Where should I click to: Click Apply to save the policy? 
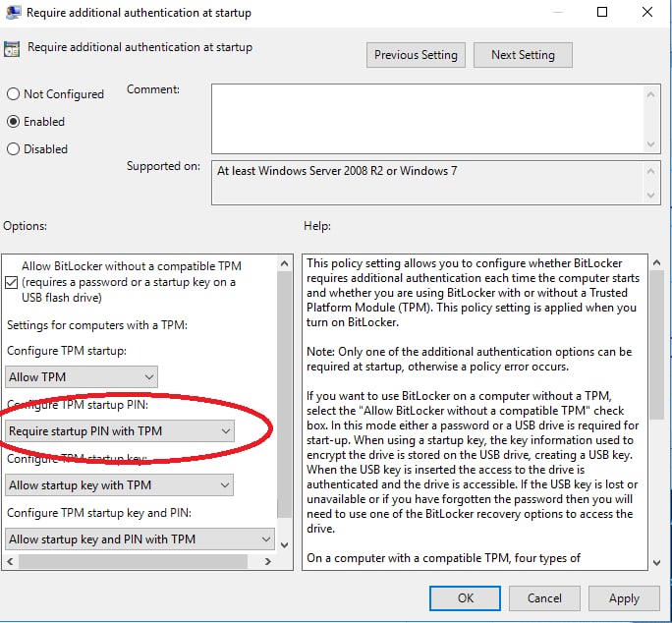point(624,598)
